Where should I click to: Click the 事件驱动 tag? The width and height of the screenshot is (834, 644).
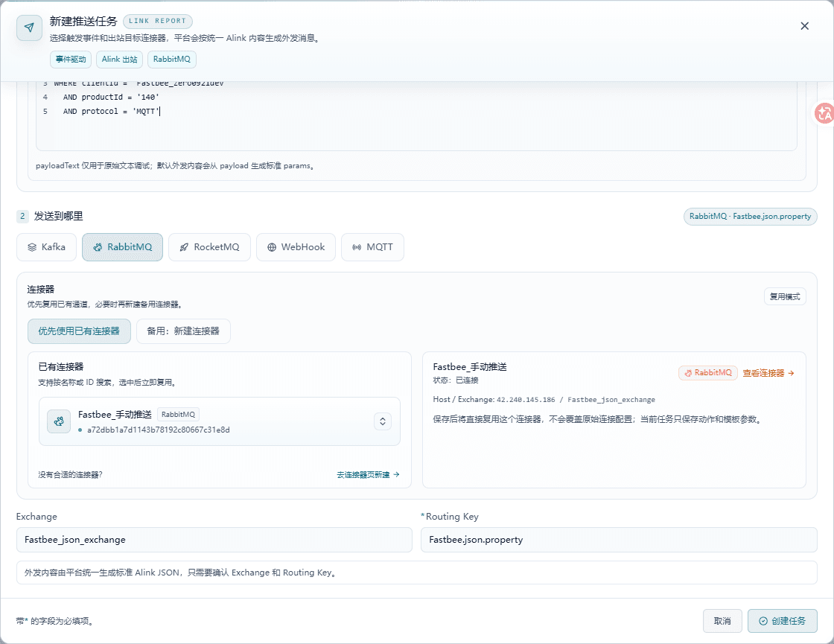(71, 59)
